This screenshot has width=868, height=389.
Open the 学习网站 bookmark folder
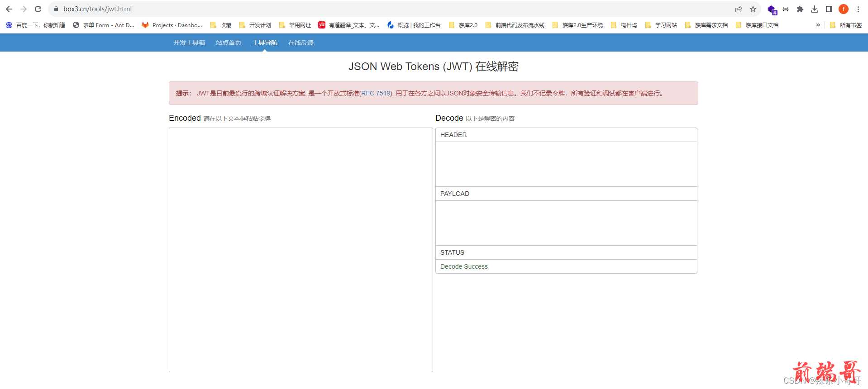pos(661,25)
